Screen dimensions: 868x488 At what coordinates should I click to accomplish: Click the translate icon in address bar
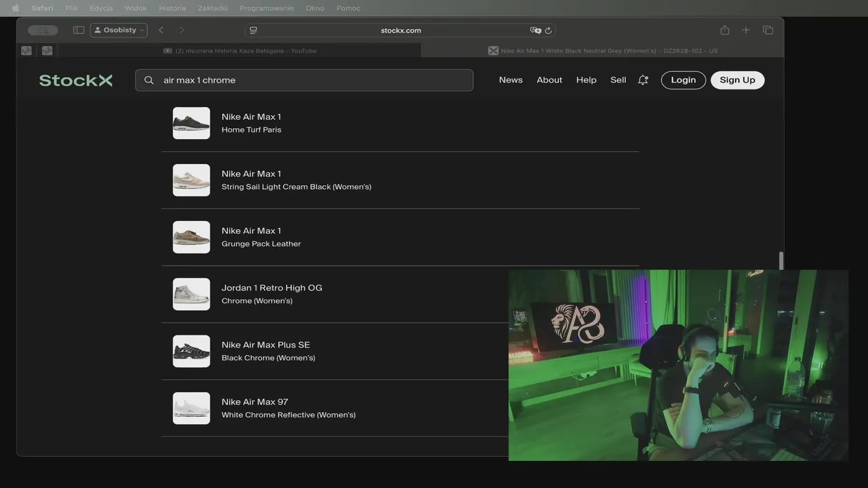tap(535, 30)
